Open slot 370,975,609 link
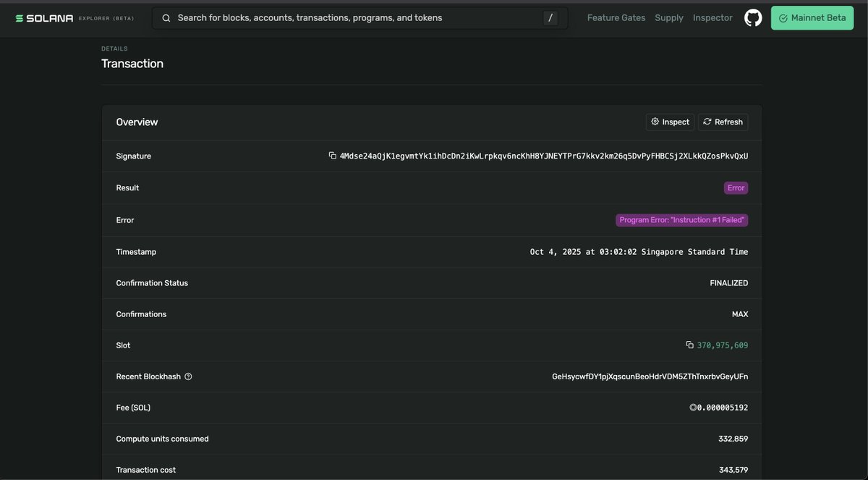Screen dimensions: 868x480 (x=723, y=345)
